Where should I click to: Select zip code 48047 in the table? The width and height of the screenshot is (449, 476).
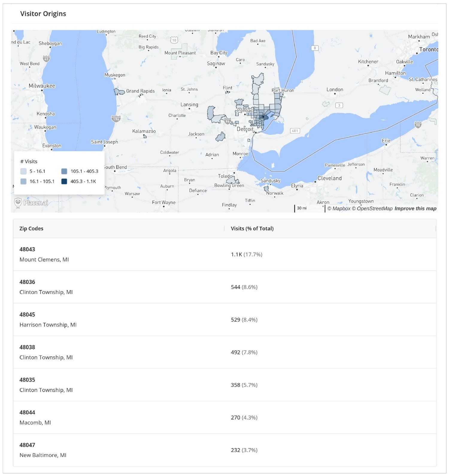27,445
